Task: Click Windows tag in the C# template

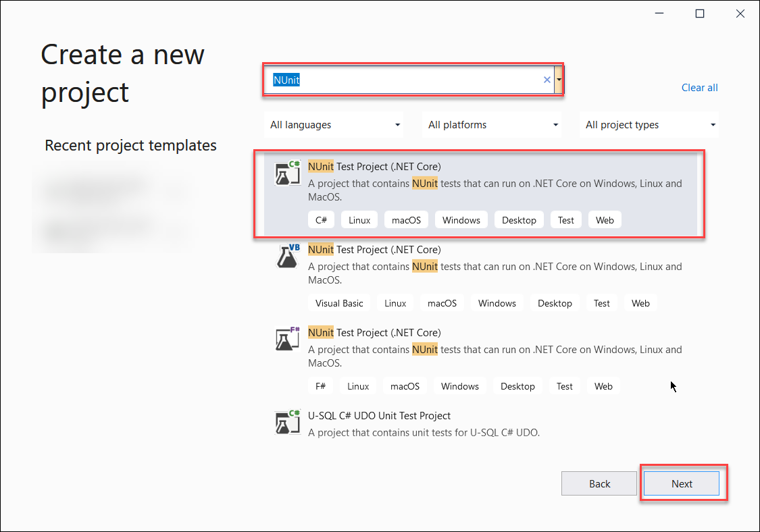Action: click(x=461, y=220)
